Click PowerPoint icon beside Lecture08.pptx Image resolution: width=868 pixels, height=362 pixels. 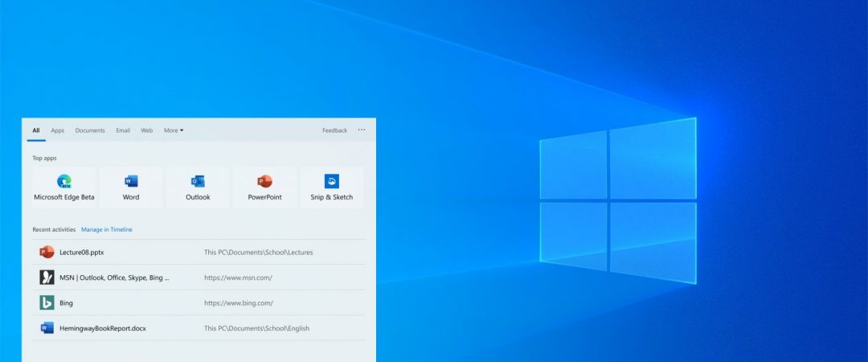(x=47, y=253)
